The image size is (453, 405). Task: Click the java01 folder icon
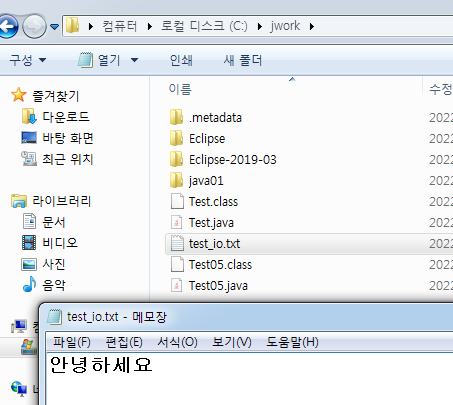click(x=176, y=180)
